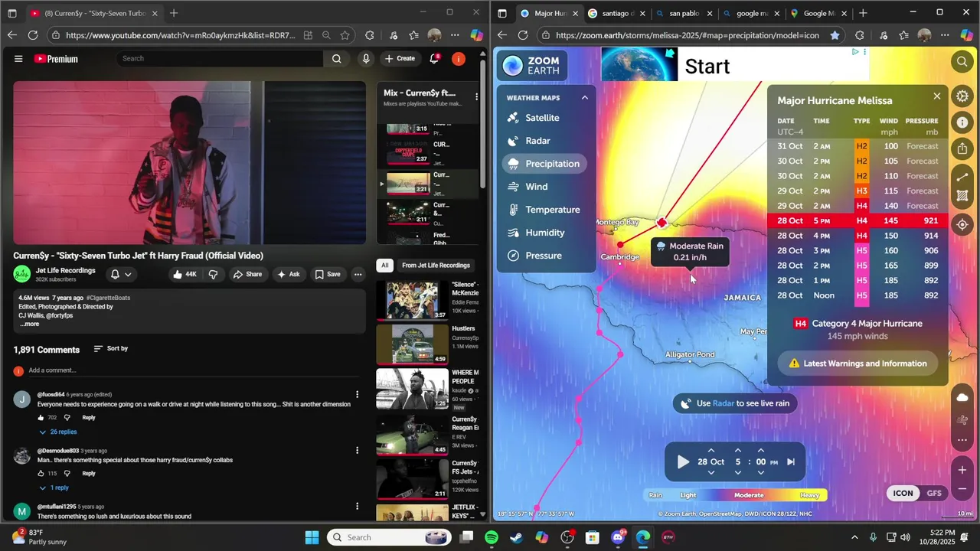Screen dimensions: 980x551
Task: Select the measure distance tool on map
Action: coord(962,178)
